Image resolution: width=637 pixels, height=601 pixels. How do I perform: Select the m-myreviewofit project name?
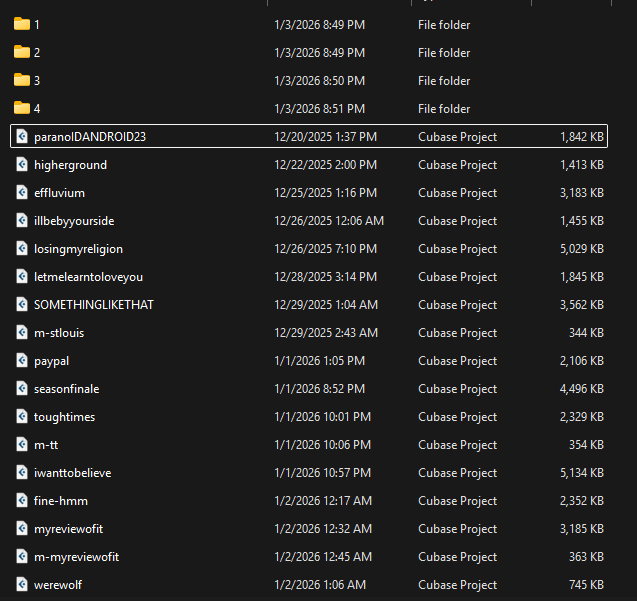pyautogui.click(x=76, y=558)
